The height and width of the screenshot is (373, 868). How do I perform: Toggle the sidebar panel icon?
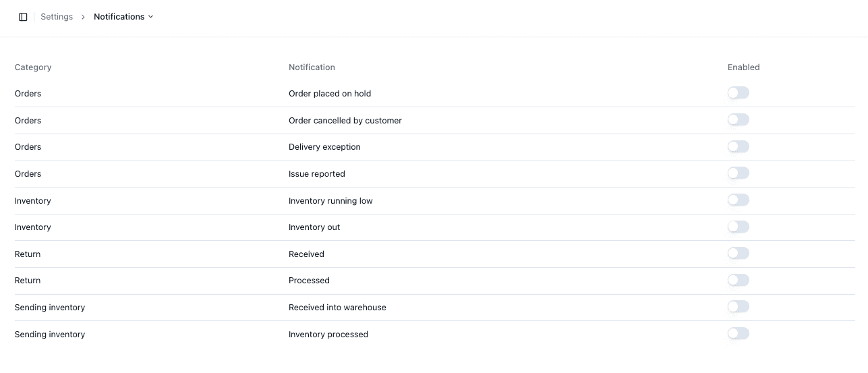coord(23,17)
